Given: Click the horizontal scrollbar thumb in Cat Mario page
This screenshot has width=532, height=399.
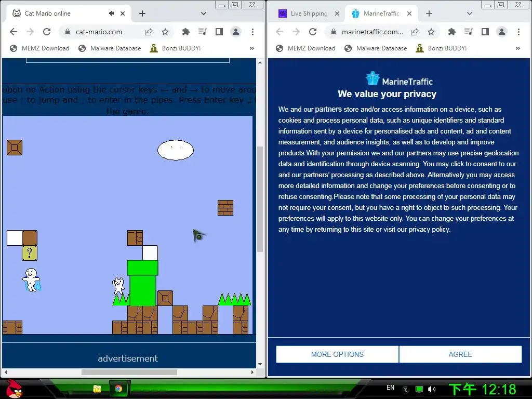Looking at the screenshot, I should point(129,372).
